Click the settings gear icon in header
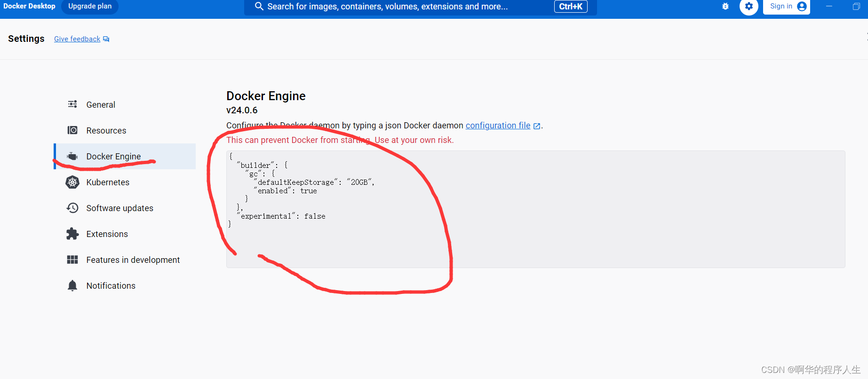 tap(749, 7)
